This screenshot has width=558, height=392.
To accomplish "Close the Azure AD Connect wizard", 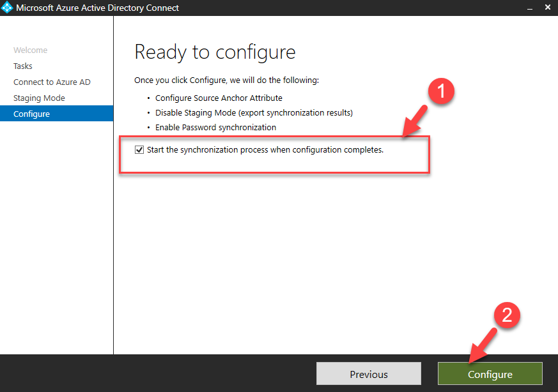I will [x=548, y=7].
